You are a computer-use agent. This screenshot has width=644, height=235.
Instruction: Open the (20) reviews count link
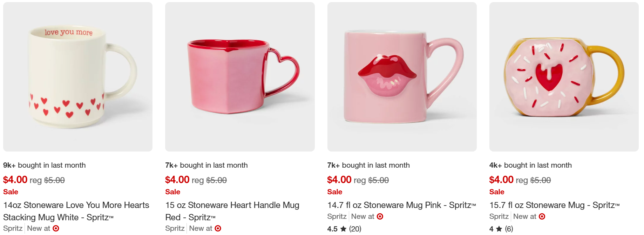click(355, 229)
